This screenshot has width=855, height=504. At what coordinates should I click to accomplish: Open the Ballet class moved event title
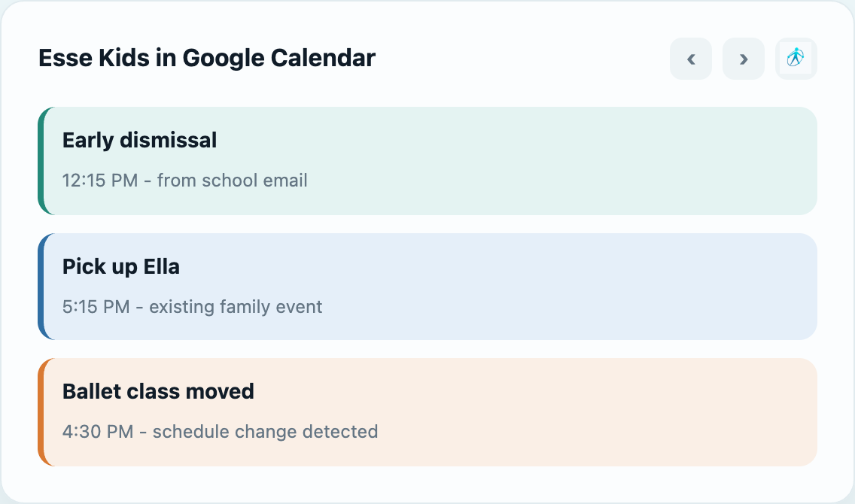coord(158,391)
